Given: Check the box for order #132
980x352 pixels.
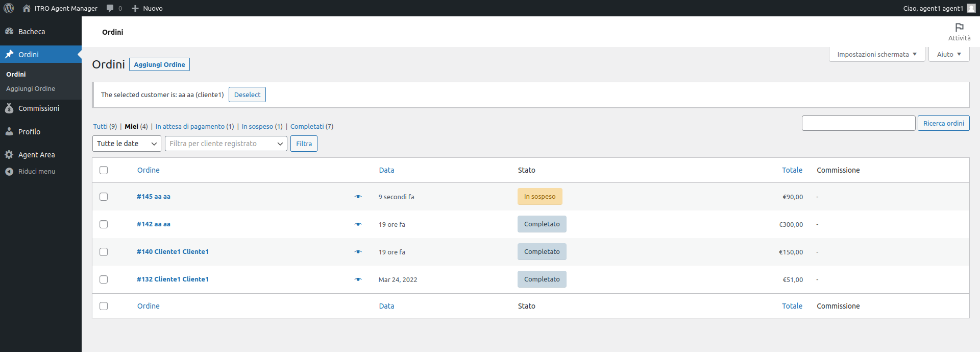Looking at the screenshot, I should click(x=104, y=279).
